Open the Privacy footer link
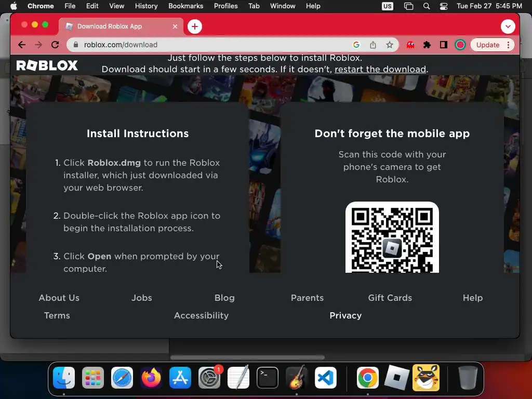The width and height of the screenshot is (532, 399). point(345,315)
